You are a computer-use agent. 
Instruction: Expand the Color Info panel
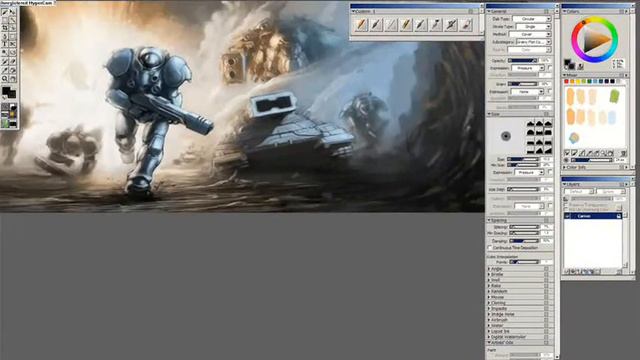click(x=565, y=167)
